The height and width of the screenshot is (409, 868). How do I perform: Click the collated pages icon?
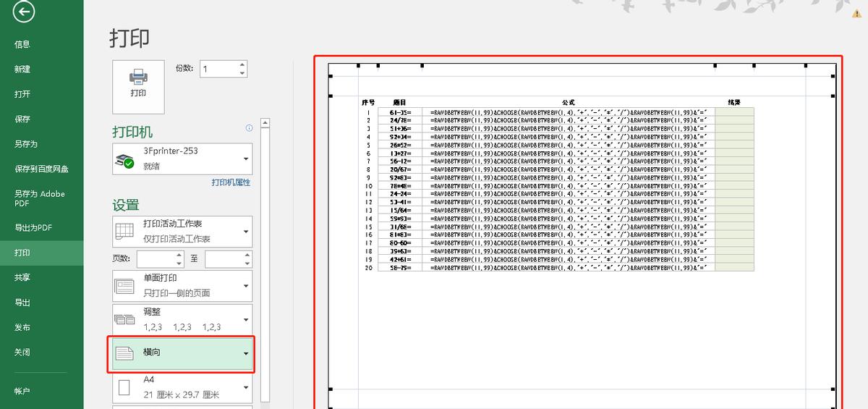tap(124, 320)
